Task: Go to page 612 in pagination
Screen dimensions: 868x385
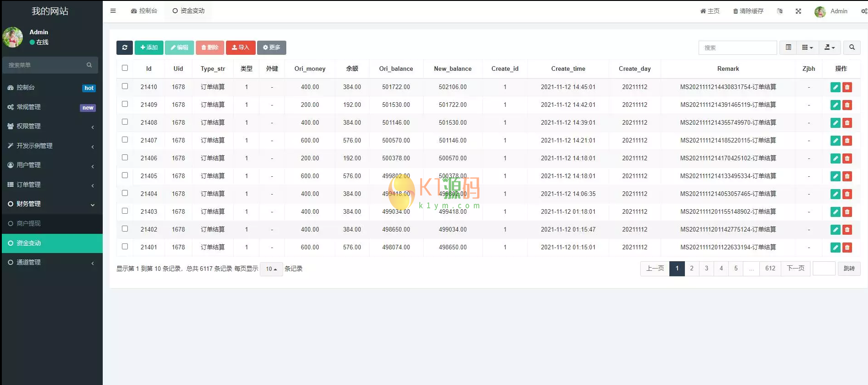Action: pyautogui.click(x=770, y=269)
